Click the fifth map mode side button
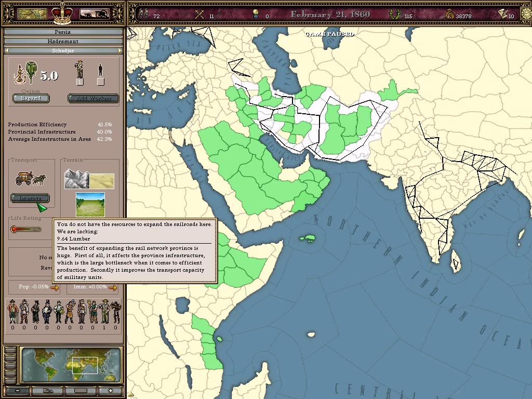The image size is (532, 399). tap(11, 380)
